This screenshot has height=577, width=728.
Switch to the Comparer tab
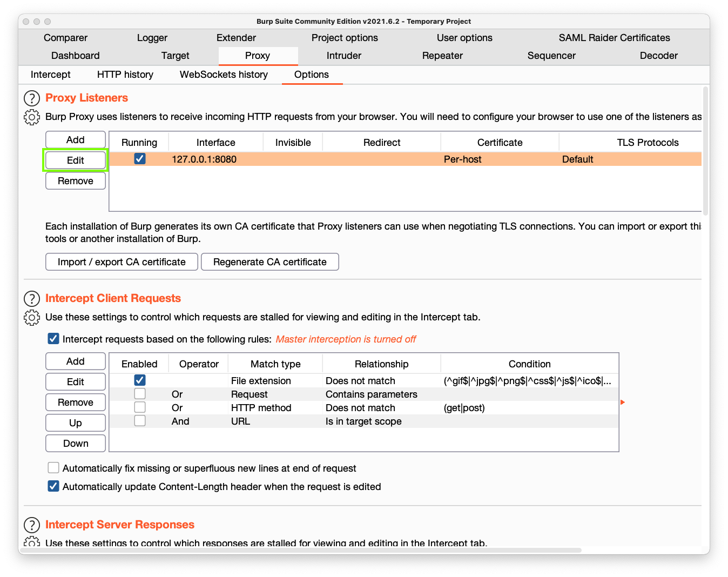(x=65, y=38)
